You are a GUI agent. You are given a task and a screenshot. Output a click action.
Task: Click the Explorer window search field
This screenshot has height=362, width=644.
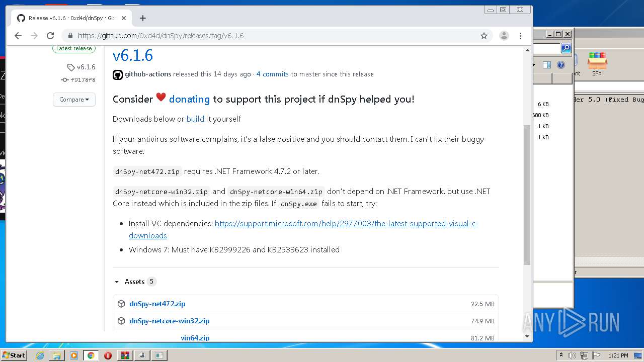(x=547, y=48)
